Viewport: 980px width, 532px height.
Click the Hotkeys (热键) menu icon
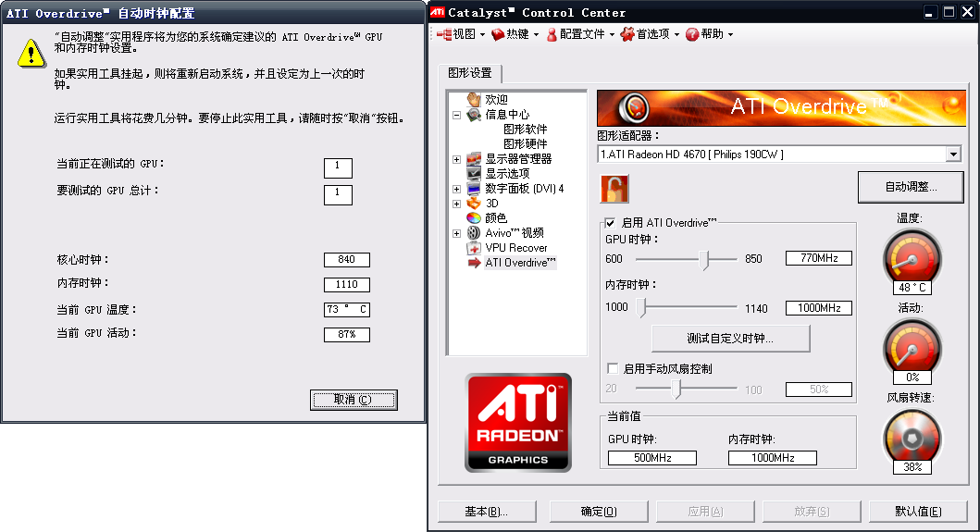pyautogui.click(x=498, y=34)
